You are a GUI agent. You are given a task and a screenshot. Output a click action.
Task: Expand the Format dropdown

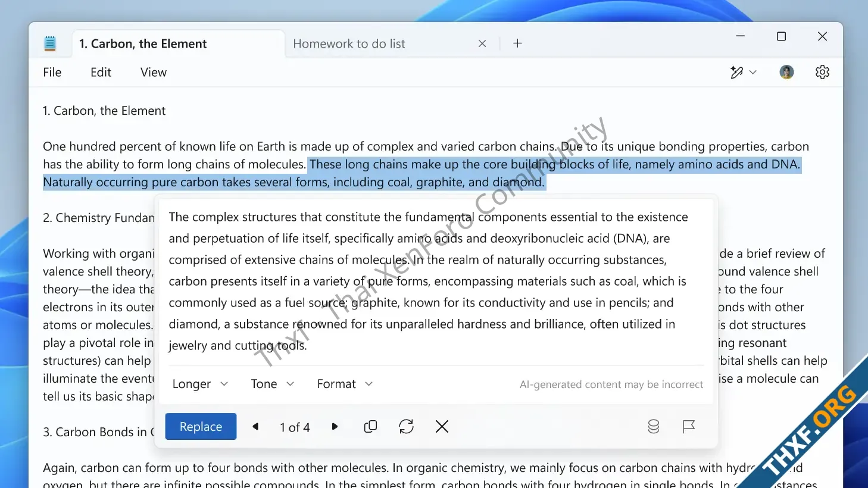[345, 384]
